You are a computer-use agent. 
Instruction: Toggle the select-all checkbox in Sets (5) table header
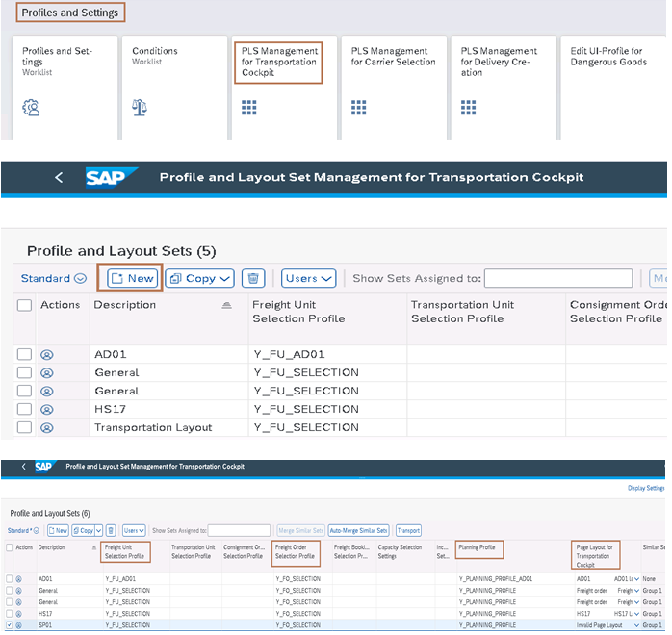click(x=24, y=305)
